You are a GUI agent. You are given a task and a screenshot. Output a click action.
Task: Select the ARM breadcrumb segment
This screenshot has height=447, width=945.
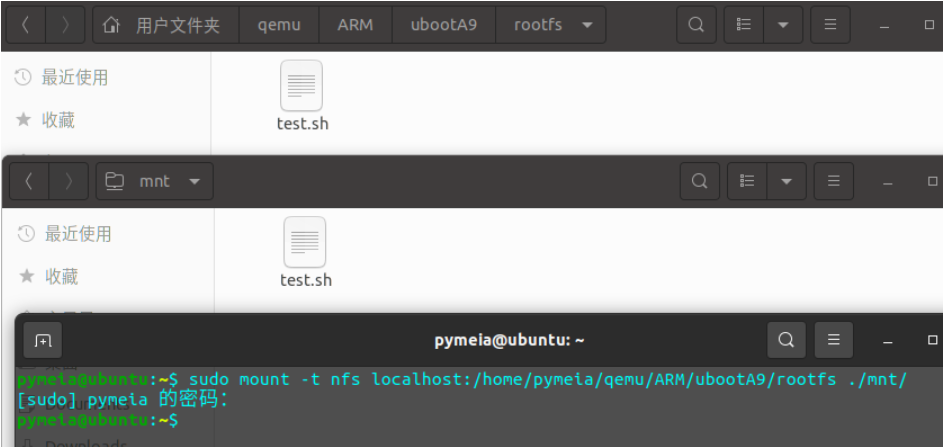point(355,25)
